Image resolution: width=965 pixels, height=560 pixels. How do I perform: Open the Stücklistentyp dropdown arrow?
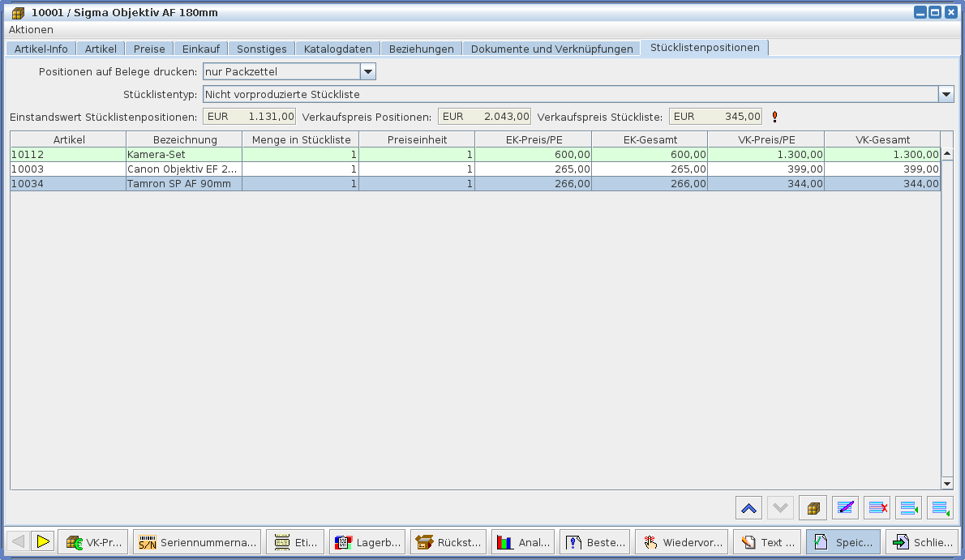(x=946, y=95)
